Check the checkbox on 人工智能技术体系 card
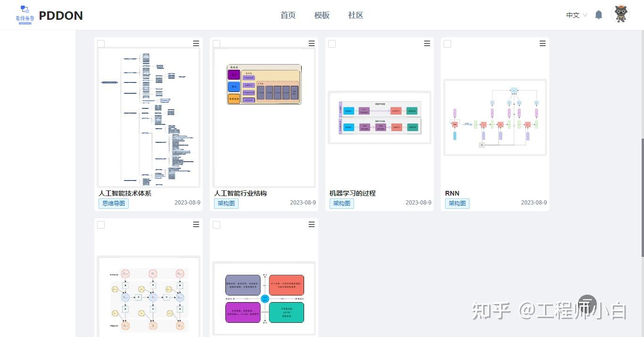 101,43
